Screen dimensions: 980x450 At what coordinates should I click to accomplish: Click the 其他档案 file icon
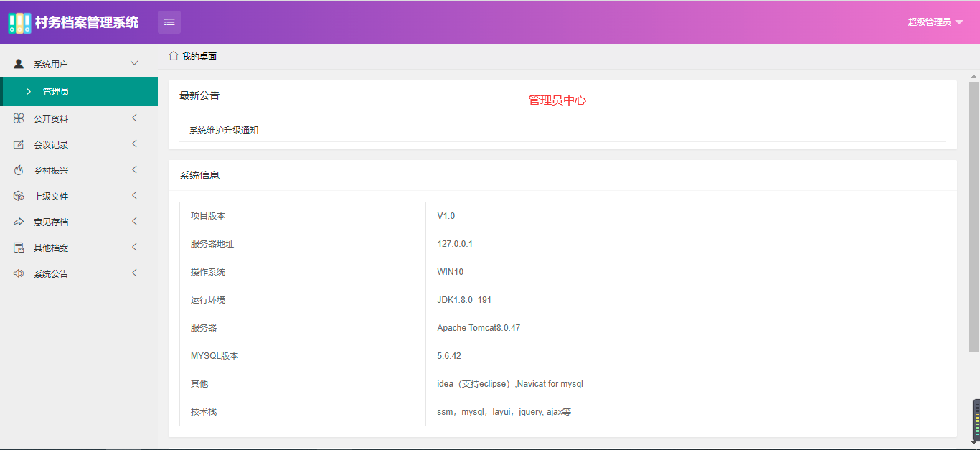19,248
